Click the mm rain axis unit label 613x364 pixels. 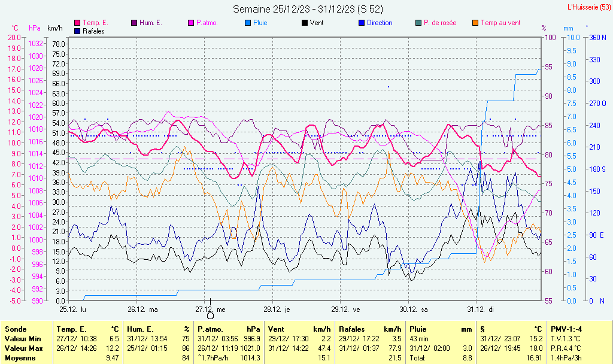tap(568, 28)
